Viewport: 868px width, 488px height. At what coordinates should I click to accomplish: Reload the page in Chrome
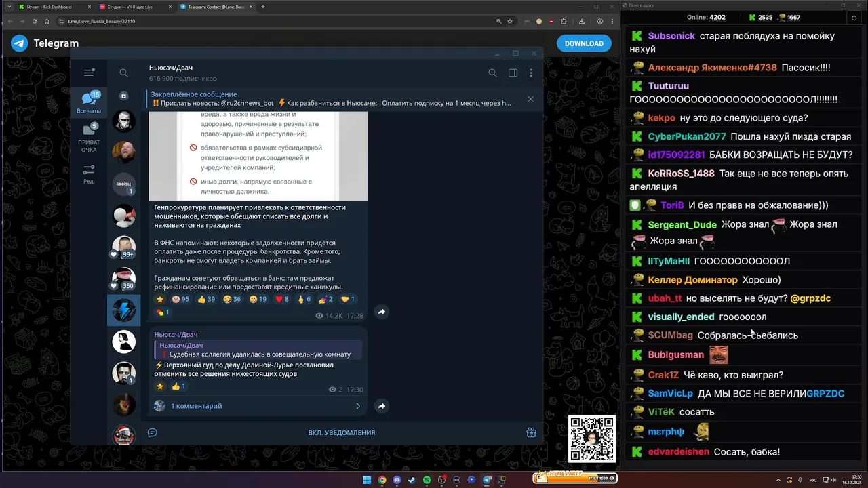[34, 21]
